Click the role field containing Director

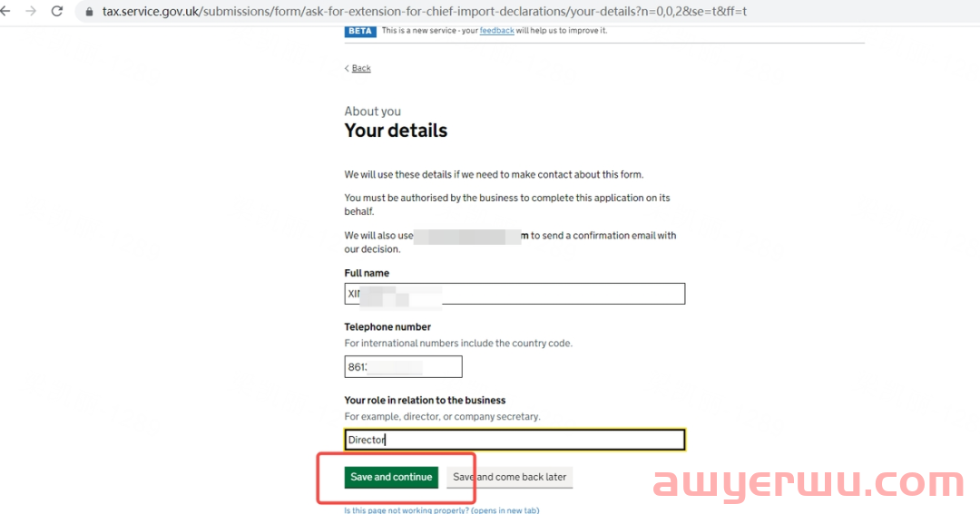(x=514, y=440)
